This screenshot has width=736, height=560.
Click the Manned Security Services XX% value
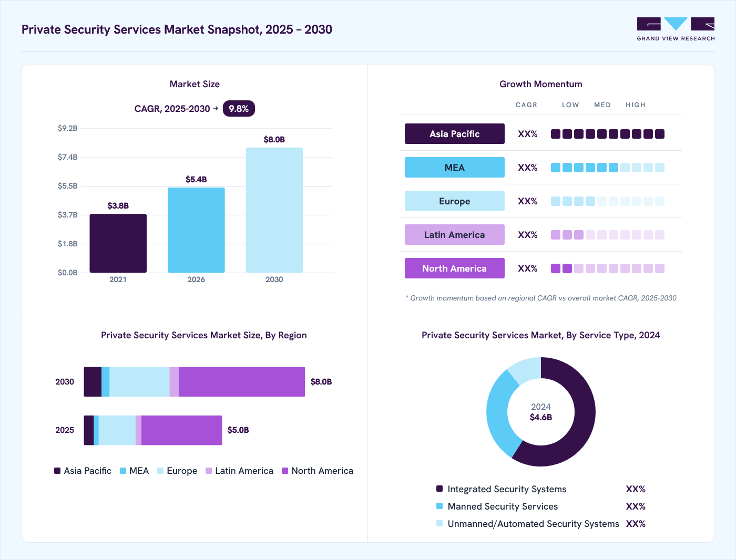coord(636,506)
